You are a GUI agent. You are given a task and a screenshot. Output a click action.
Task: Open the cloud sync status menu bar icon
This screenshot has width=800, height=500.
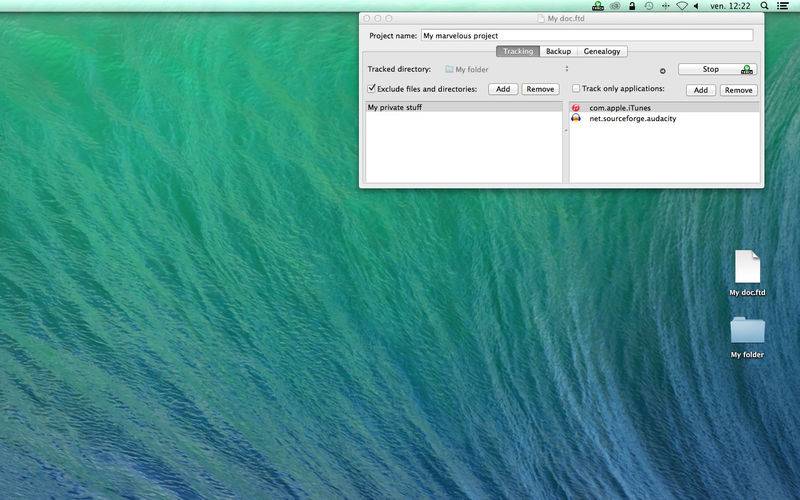(616, 6)
